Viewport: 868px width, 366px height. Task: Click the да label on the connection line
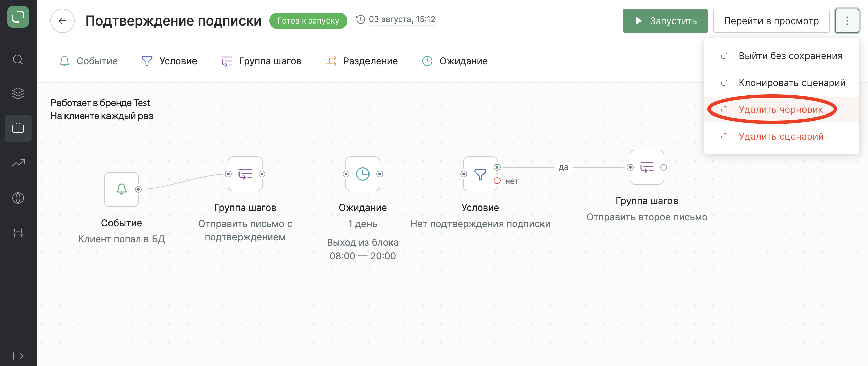[x=563, y=167]
